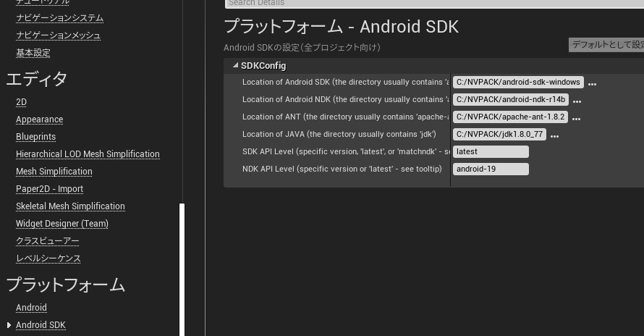Screen dimensions: 644x336
Task: Open レベルシーケンス settings
Action: (x=48, y=259)
